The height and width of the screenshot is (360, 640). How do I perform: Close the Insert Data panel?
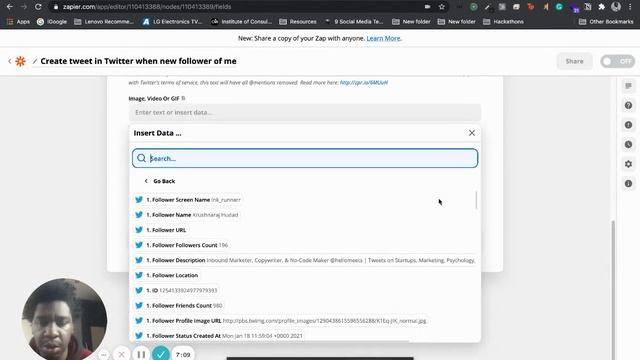[472, 133]
